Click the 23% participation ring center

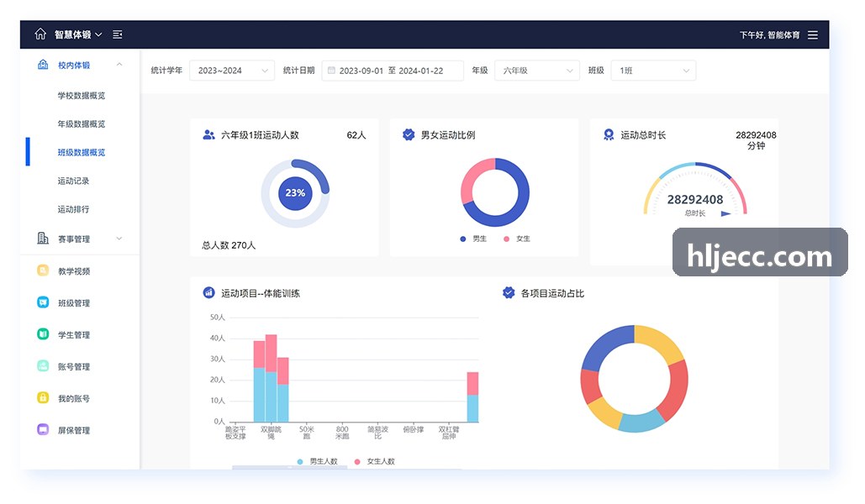coord(295,193)
